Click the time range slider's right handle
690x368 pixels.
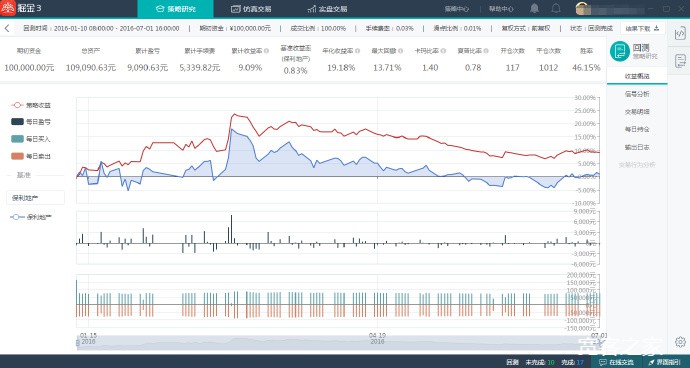[x=599, y=343]
